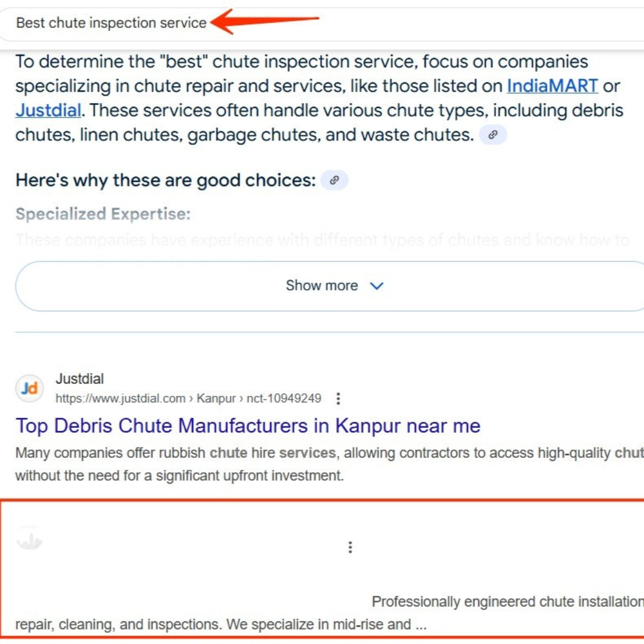Image resolution: width=644 pixels, height=644 pixels.
Task: Click the Justdial favicon logo
Action: click(29, 389)
